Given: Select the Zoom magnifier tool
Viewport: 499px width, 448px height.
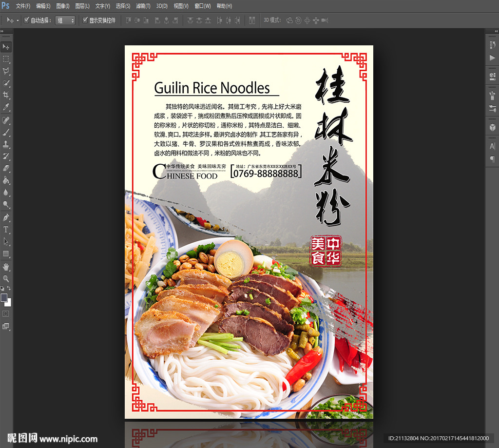Looking at the screenshot, I should (6, 279).
